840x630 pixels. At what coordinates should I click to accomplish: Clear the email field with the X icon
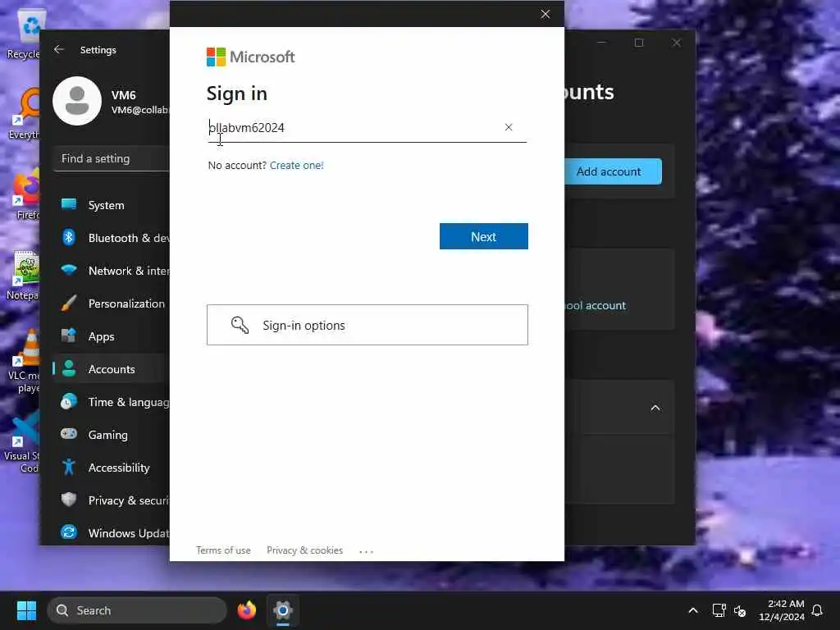coord(509,127)
